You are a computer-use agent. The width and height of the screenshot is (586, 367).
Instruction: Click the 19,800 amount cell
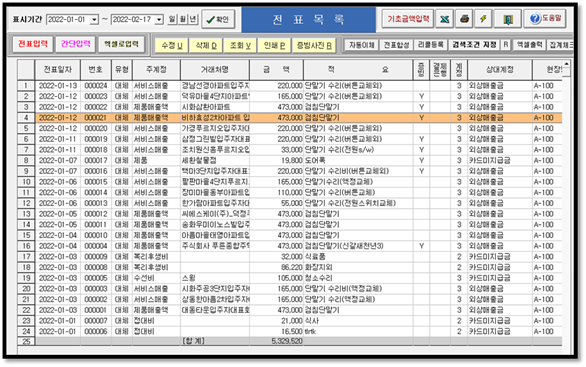277,160
